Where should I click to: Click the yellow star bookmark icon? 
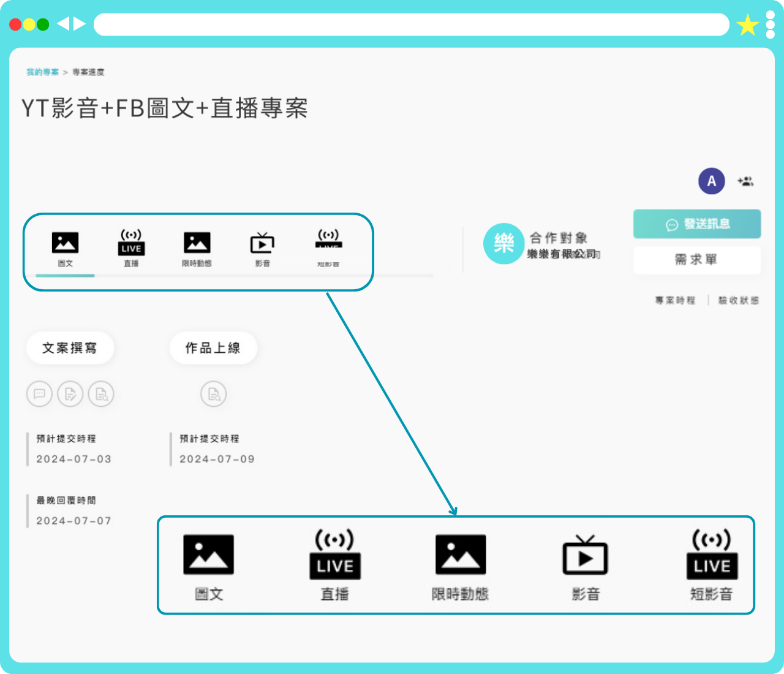(747, 25)
